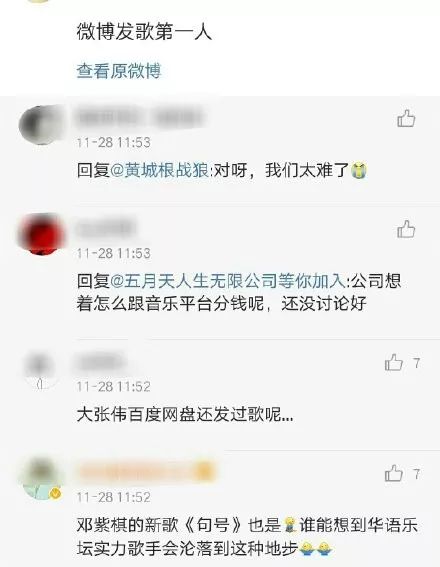Tap the orange blurred username of the verified commenter

coord(146,472)
